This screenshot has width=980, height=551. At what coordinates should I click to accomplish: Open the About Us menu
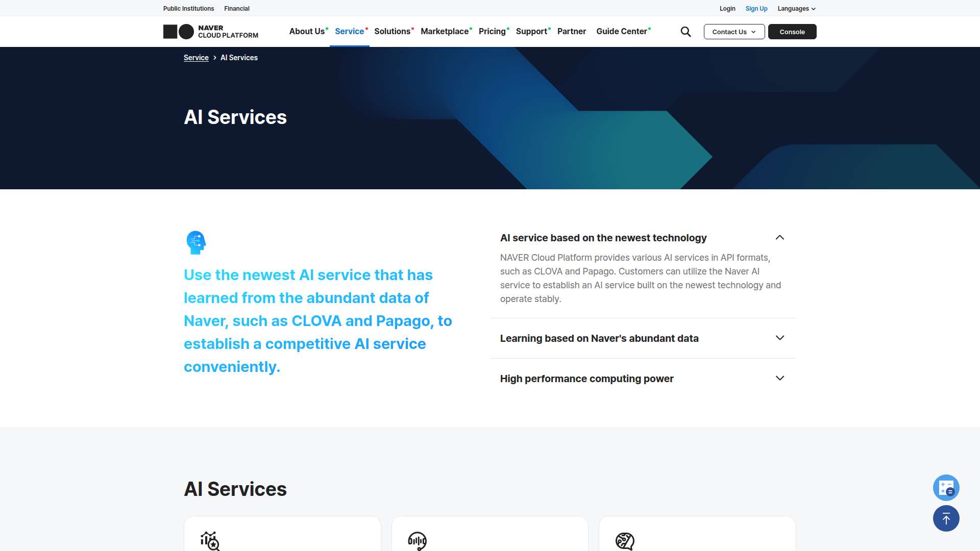[x=308, y=31]
